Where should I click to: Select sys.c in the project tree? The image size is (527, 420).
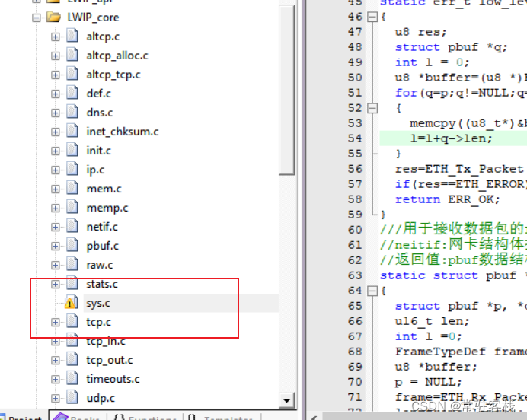(98, 303)
